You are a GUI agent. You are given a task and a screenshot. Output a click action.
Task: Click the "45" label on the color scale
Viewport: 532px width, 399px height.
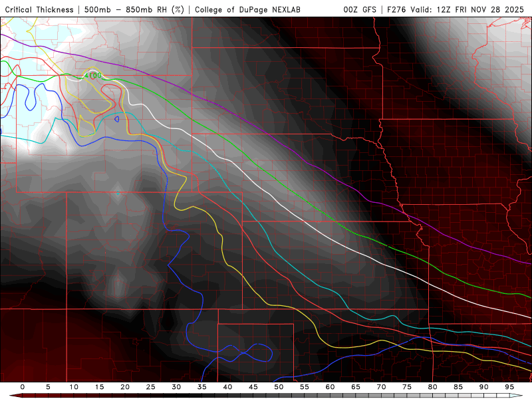pos(253,387)
